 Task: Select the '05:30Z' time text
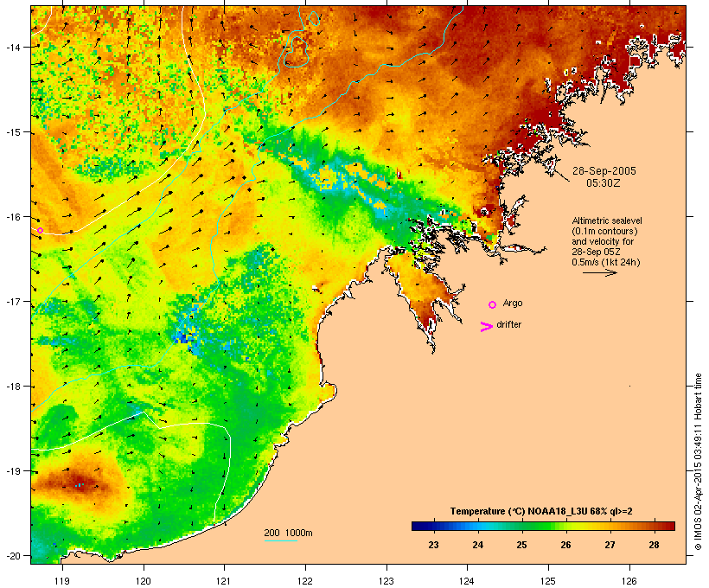tap(604, 183)
